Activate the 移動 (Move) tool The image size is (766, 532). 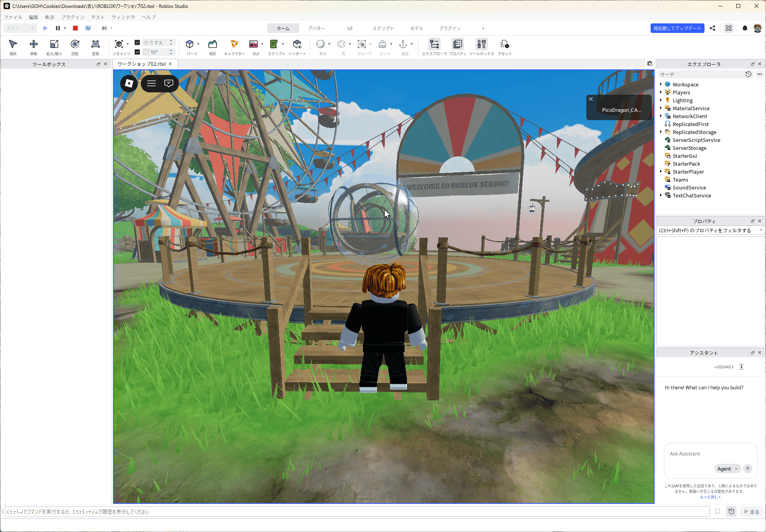tap(34, 47)
